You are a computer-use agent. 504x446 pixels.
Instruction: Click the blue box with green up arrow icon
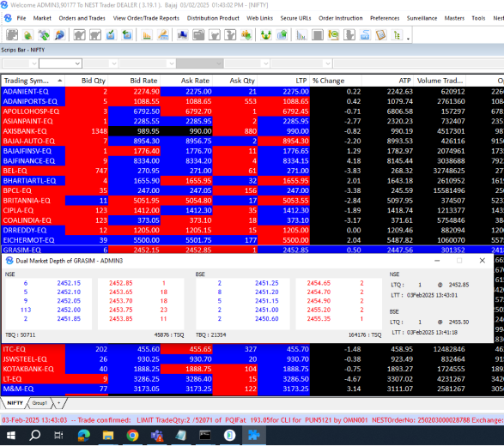click(282, 34)
